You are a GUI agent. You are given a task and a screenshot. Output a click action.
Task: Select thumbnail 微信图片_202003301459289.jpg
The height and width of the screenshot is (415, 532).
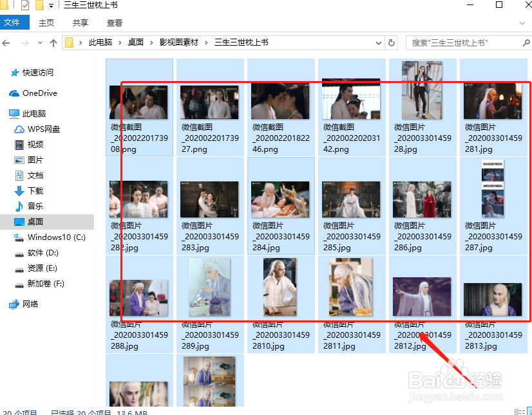pyautogui.click(x=209, y=287)
